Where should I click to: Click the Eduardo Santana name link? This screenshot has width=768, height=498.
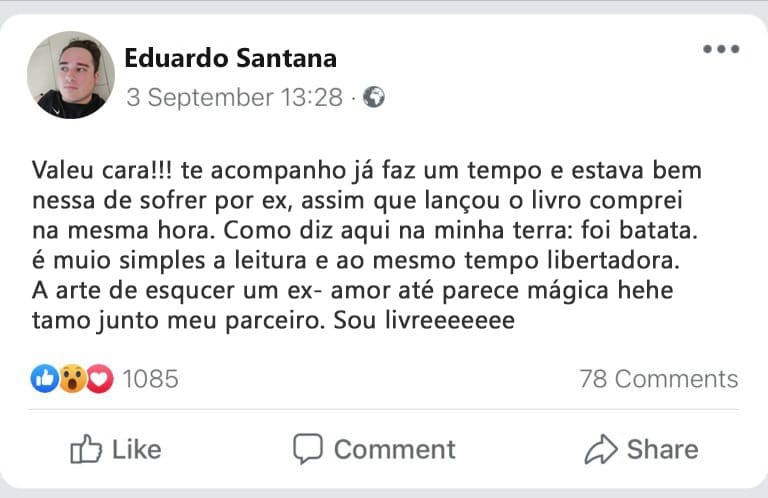[x=230, y=58]
